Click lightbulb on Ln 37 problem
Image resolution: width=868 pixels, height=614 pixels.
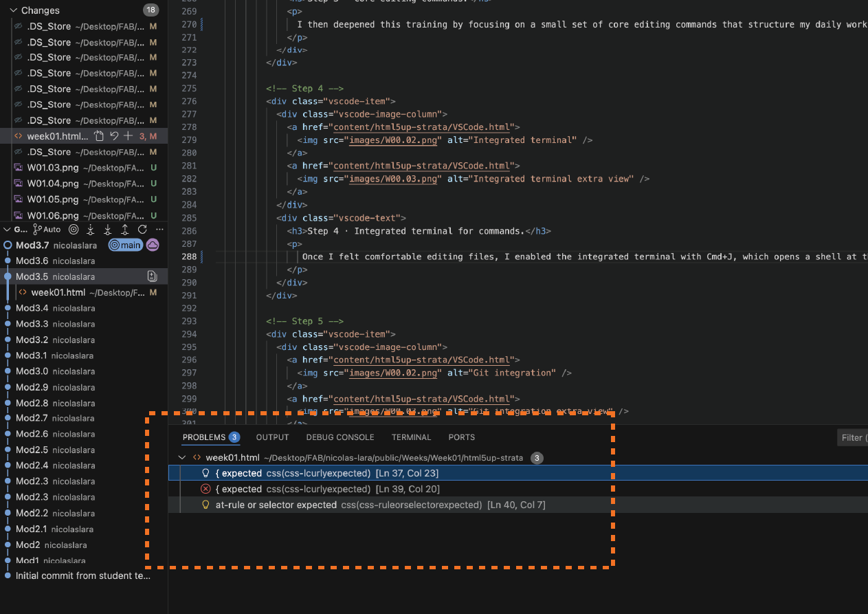coord(205,473)
